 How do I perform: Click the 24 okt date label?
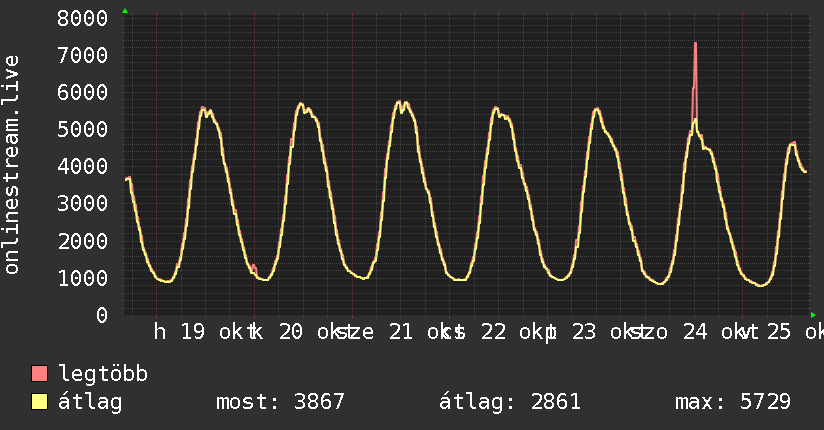[714, 332]
